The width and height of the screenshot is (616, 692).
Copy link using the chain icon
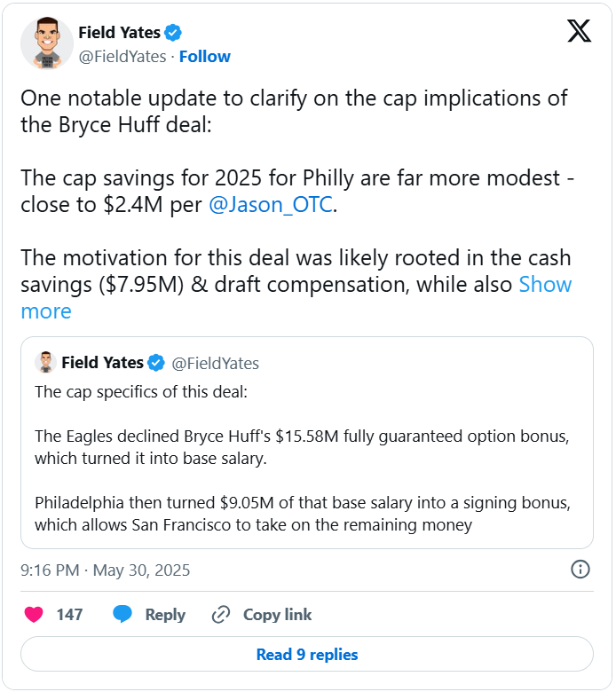pyautogui.click(x=221, y=615)
